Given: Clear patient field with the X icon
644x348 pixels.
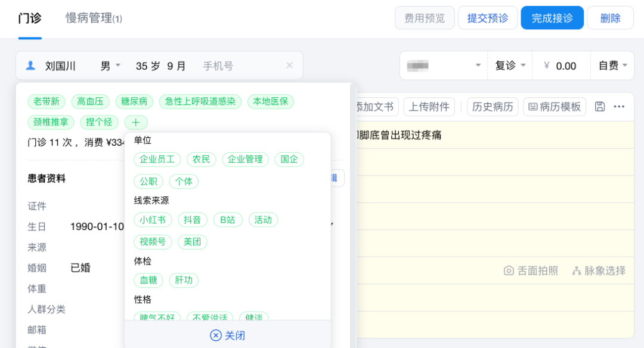Looking at the screenshot, I should point(289,66).
